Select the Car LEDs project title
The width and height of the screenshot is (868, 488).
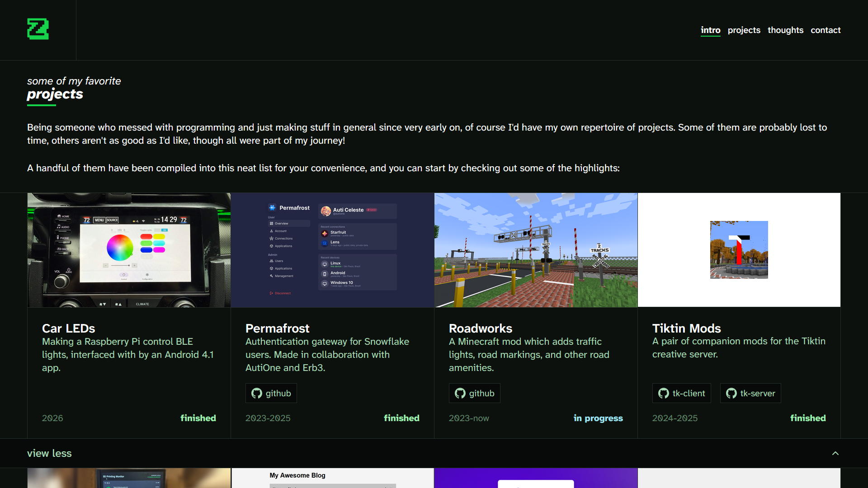tap(69, 328)
